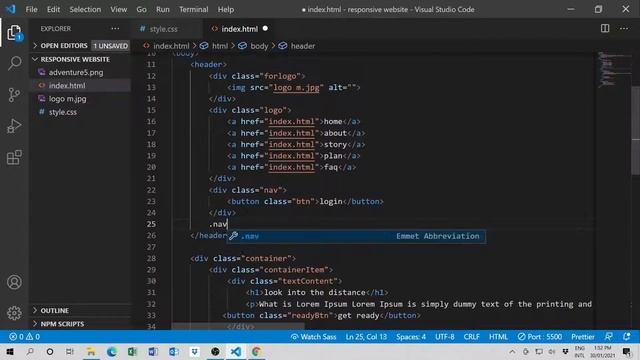Open the Accounts menu icon
This screenshot has width=640, height=360.
14,282
